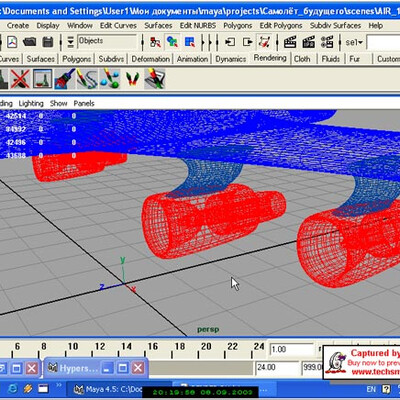Click the current time field showing 1.00

(x=291, y=350)
